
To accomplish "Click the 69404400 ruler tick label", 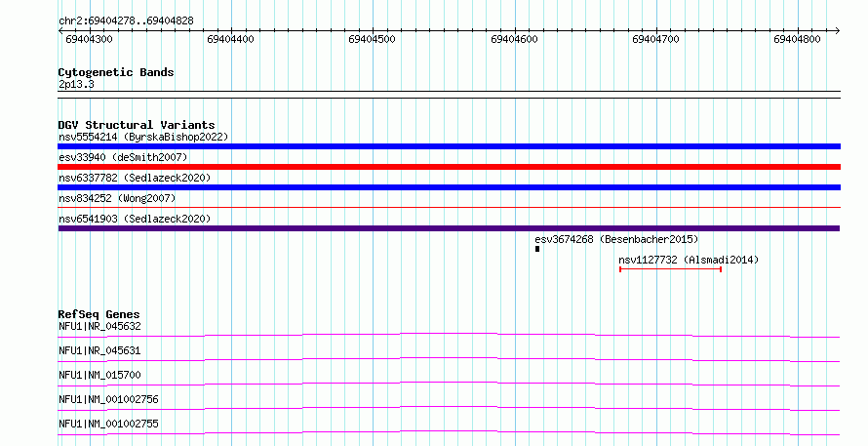I will point(230,39).
